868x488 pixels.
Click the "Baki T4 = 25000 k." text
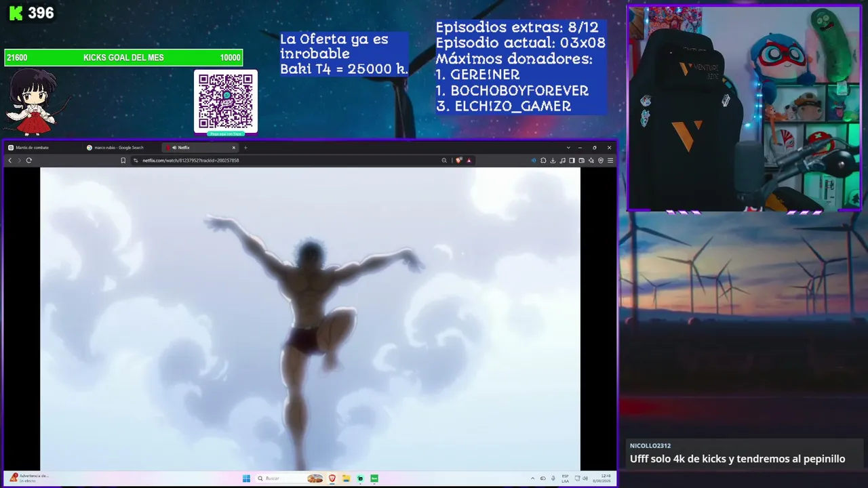[x=344, y=69]
